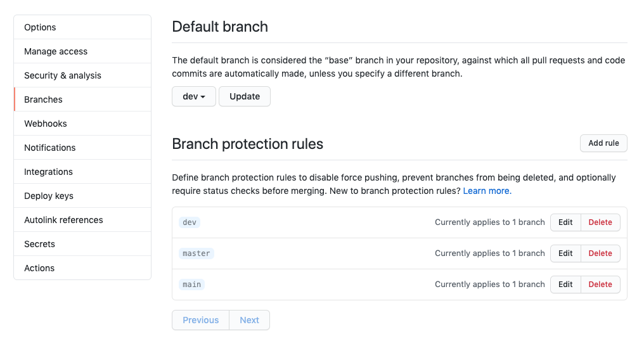Delete the main branch protection rule
The image size is (644, 346).
pos(600,285)
